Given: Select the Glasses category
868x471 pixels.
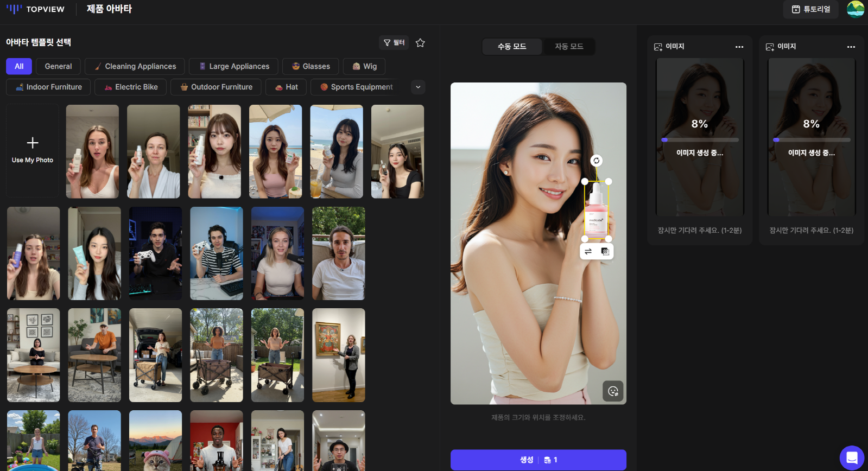Looking at the screenshot, I should pos(311,66).
